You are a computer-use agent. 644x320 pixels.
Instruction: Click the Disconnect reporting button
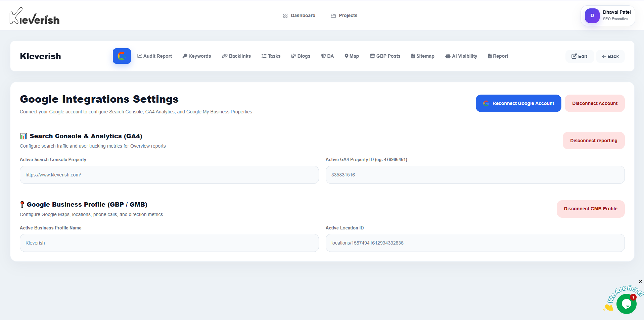point(594,141)
